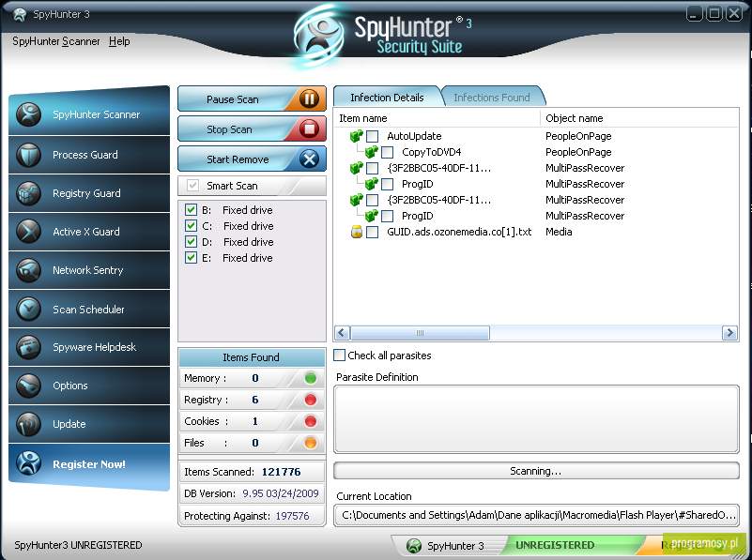This screenshot has height=560, width=752.
Task: Click the orange pause icon
Action: (309, 99)
